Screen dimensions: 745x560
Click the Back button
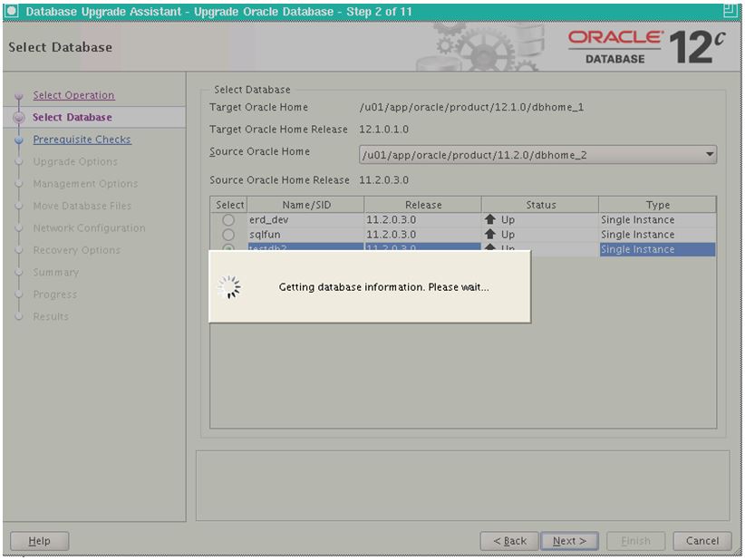(509, 541)
